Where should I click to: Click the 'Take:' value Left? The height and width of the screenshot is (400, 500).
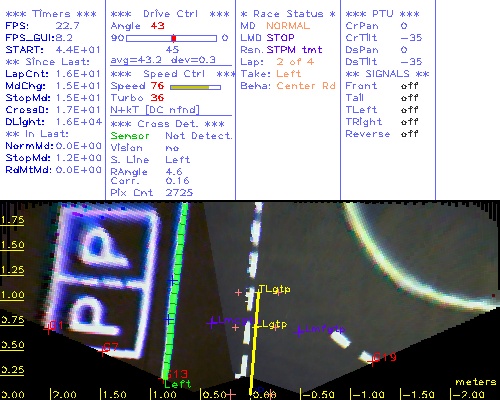tap(289, 74)
